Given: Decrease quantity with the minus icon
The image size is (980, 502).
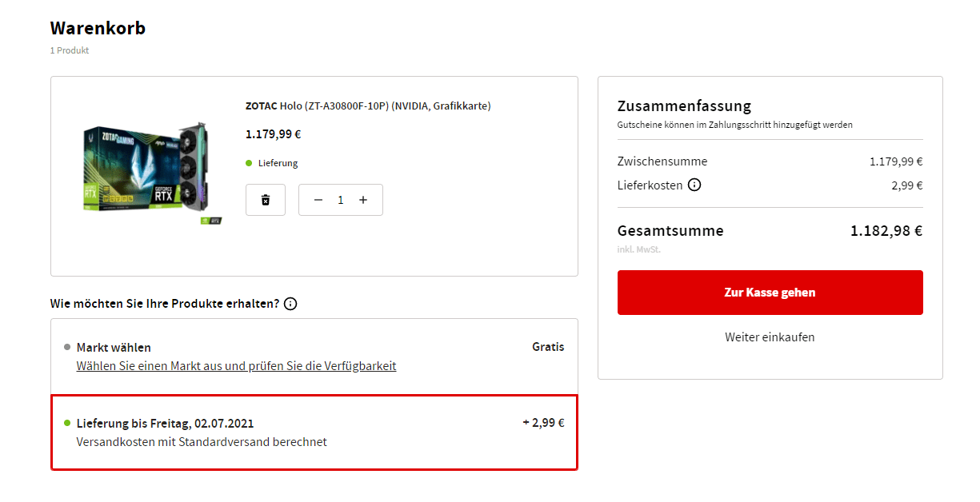Looking at the screenshot, I should [318, 200].
